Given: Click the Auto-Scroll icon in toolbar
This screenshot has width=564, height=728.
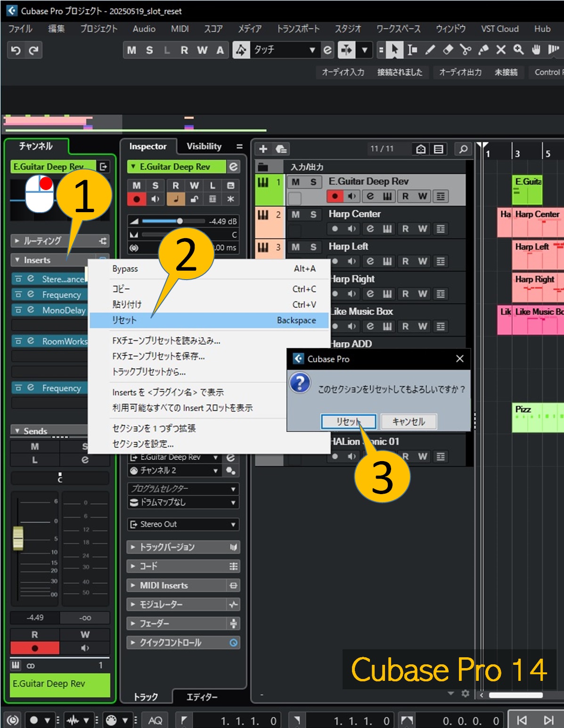Looking at the screenshot, I should tap(346, 50).
